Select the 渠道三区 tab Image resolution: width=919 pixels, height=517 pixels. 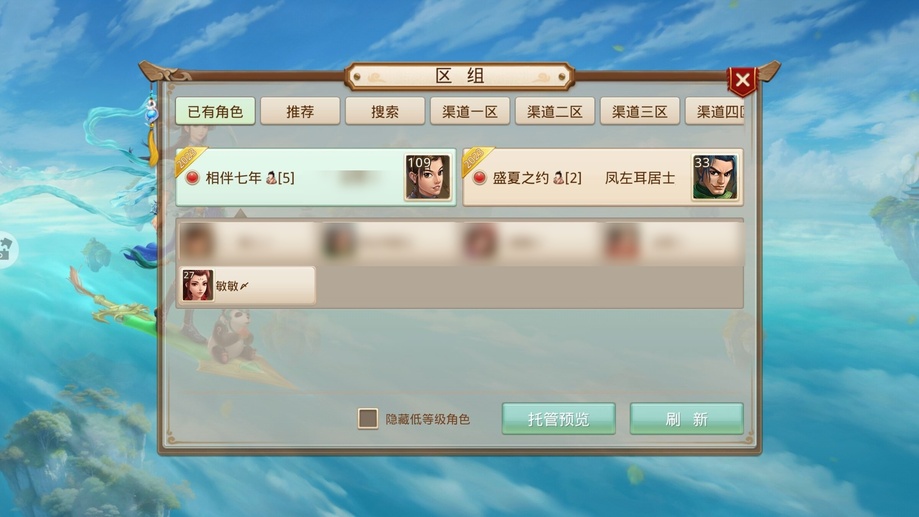coord(640,111)
